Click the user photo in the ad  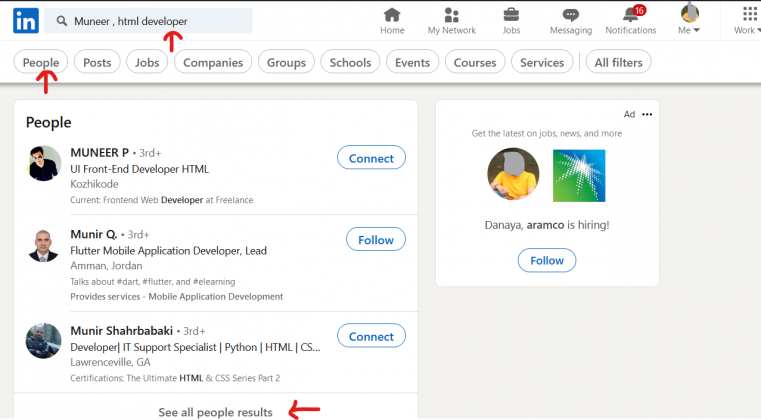[x=513, y=174]
